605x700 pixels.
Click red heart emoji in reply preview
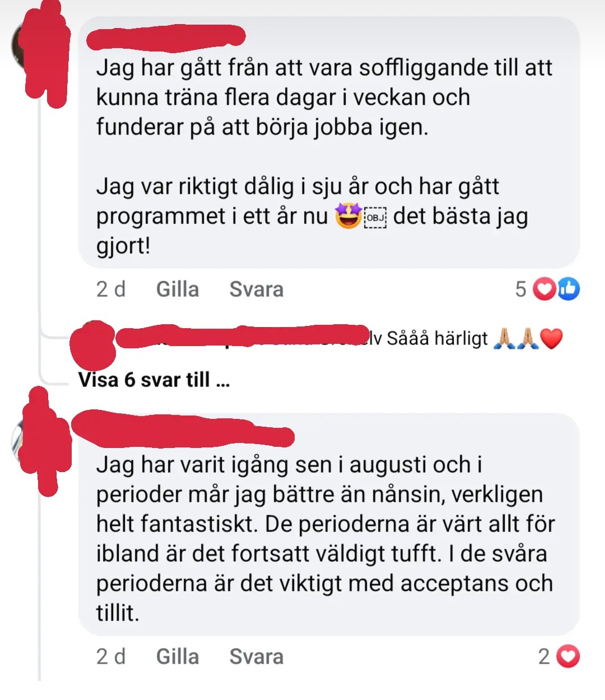pos(551,339)
